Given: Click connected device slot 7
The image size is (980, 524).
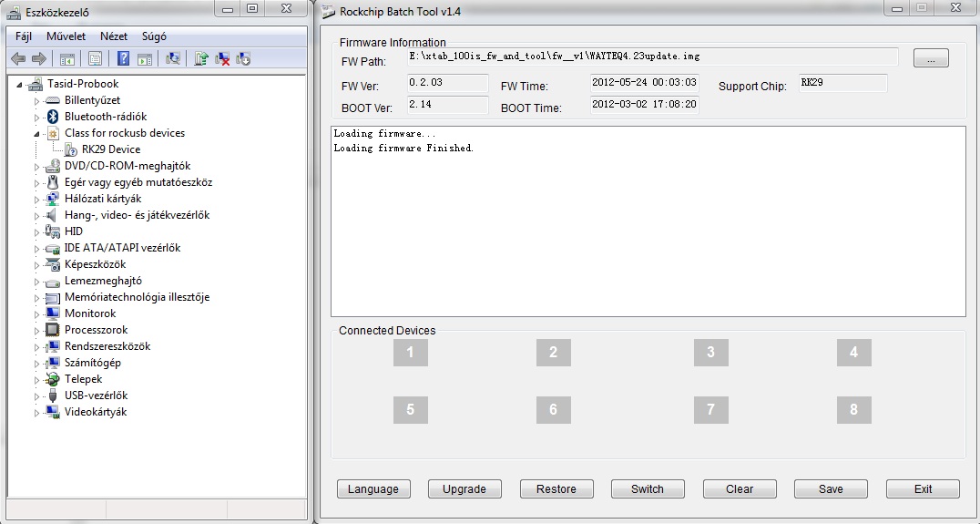Looking at the screenshot, I should coord(710,409).
